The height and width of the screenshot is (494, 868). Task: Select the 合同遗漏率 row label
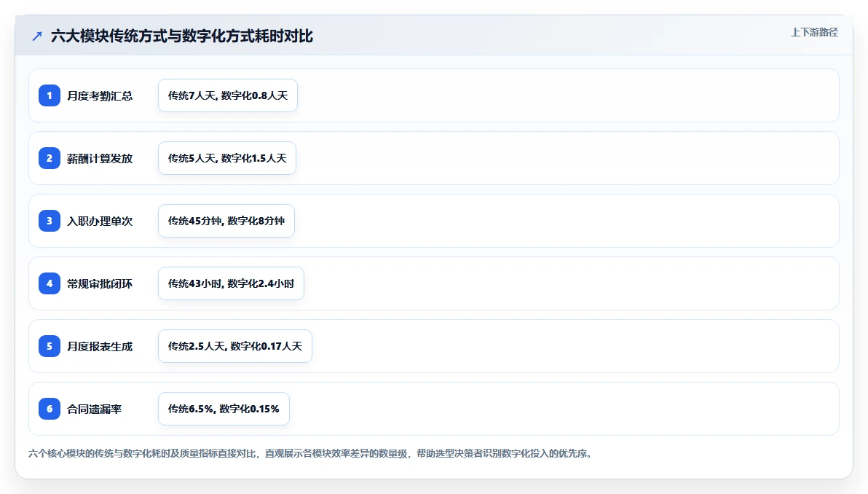coord(94,409)
